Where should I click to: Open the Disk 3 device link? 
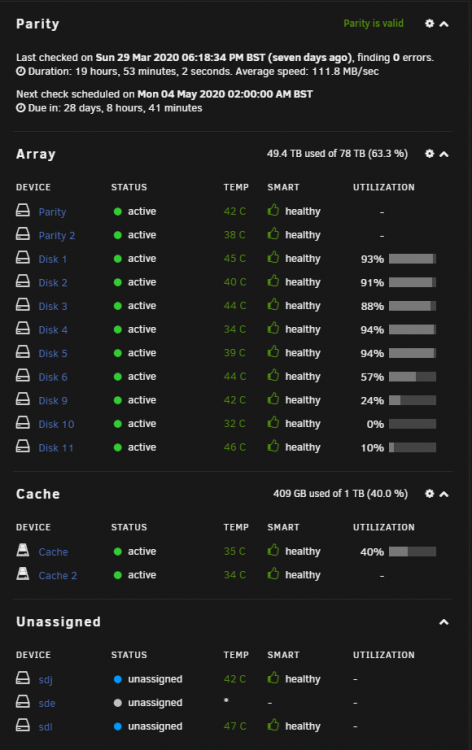(53, 306)
